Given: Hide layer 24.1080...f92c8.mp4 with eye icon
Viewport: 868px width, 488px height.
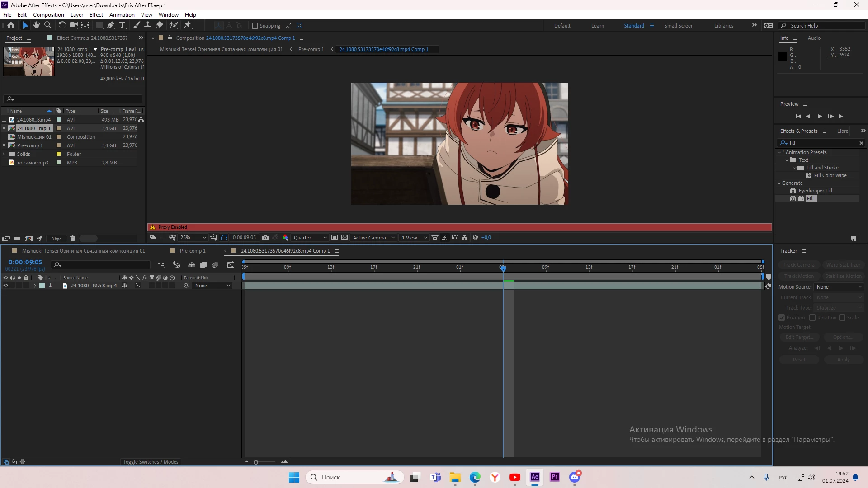Looking at the screenshot, I should point(6,286).
